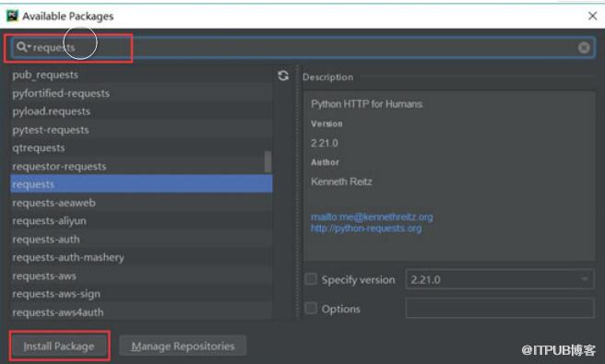Click the PyCharm icon in title bar
Screen dimensions: 605x364
(x=12, y=16)
